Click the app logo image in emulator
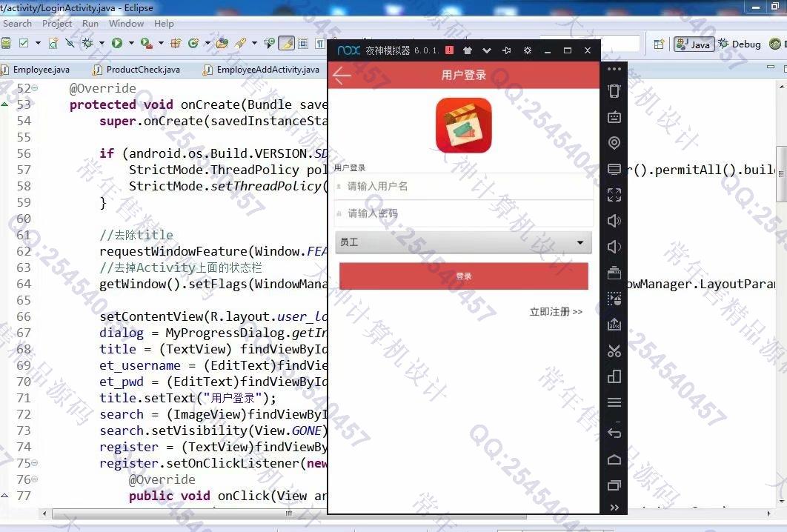 point(464,125)
